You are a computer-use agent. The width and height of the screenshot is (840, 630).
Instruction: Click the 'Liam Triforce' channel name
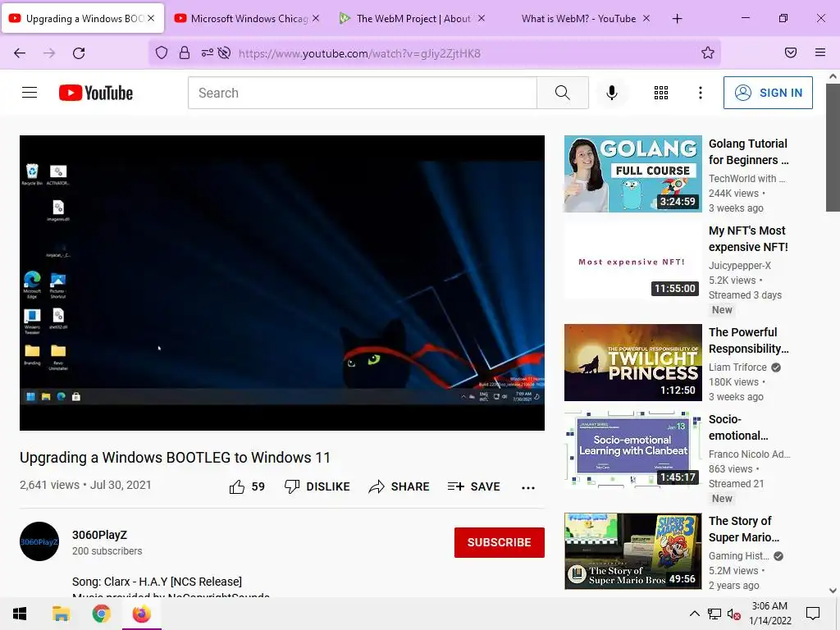pyautogui.click(x=737, y=367)
